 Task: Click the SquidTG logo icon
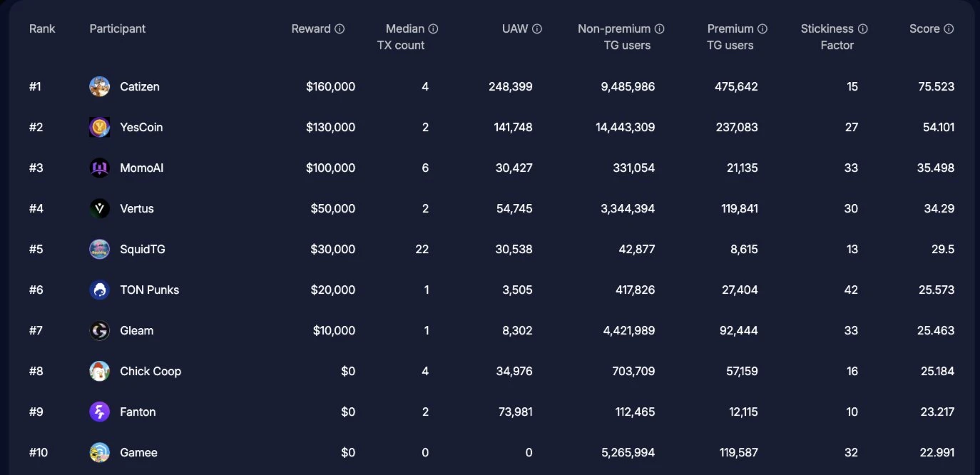click(99, 249)
